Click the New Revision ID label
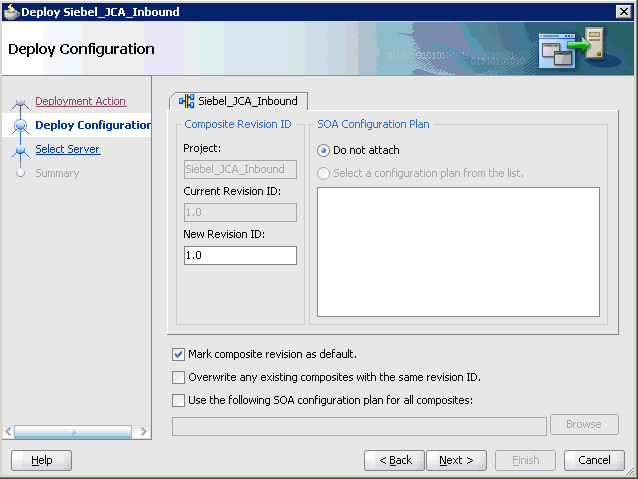 [224, 234]
